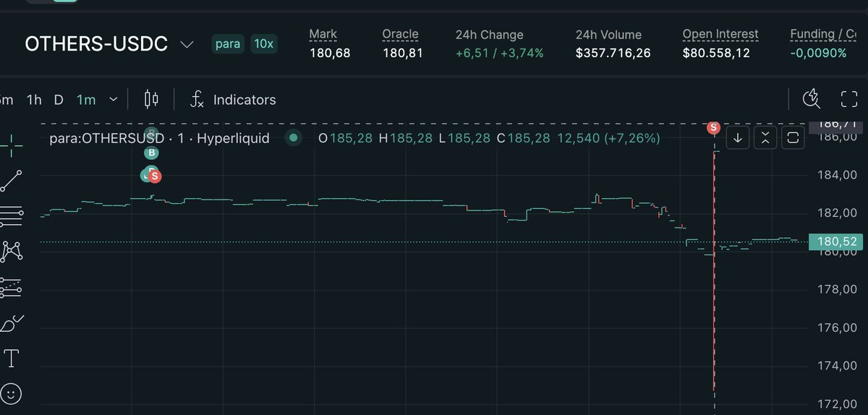The image size is (868, 415).
Task: Click the 24h Volume value $357.716,26
Action: (613, 53)
